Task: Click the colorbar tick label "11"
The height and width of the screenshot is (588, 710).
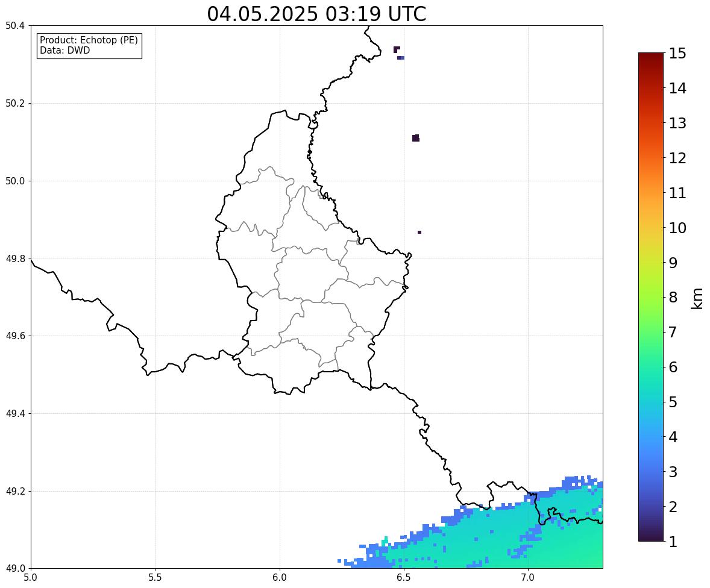Action: 677,193
